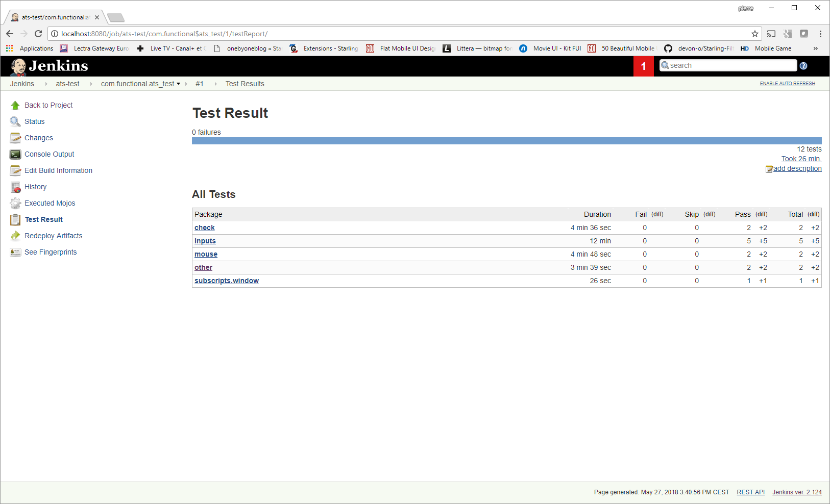Click the Redeploy Artifacts icon
The width and height of the screenshot is (830, 504).
[x=15, y=236]
